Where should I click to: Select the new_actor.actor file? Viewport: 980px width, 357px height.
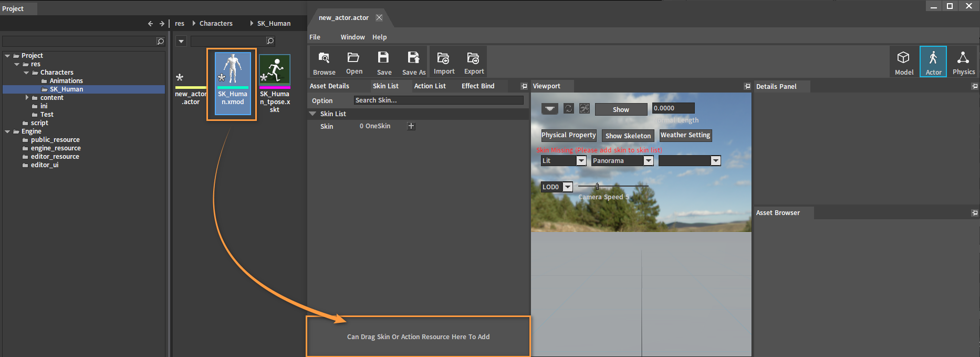[190, 88]
